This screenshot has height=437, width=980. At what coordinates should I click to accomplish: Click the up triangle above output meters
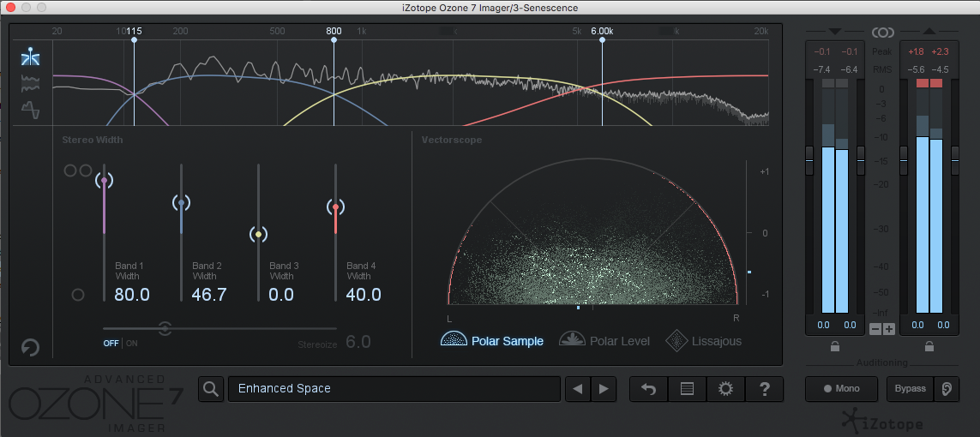[x=929, y=31]
